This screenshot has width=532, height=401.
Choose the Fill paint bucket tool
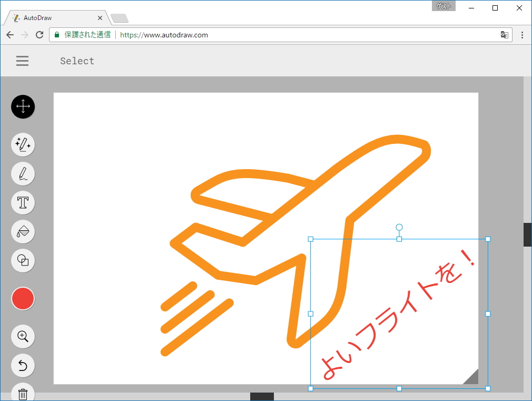23,231
